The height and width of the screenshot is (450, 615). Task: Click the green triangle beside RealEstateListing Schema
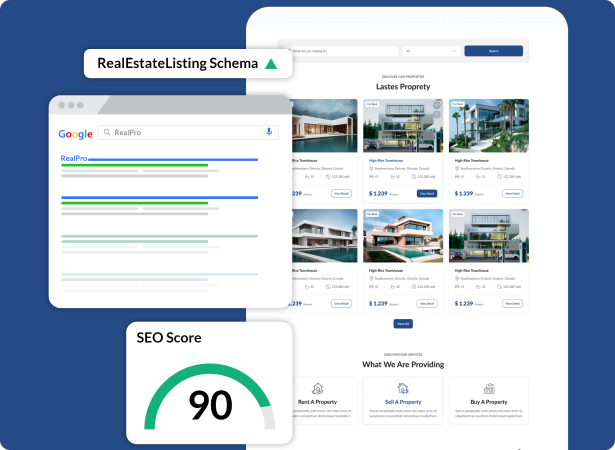point(270,64)
